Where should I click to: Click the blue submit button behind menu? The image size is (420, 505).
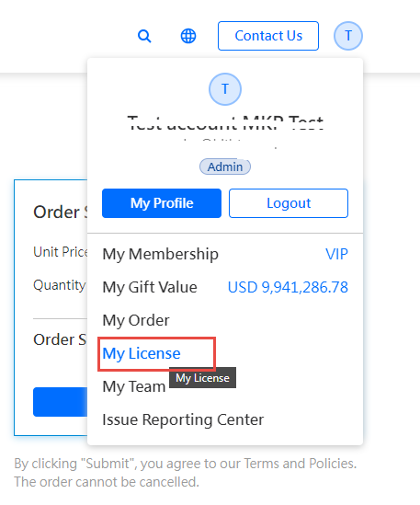tap(60, 402)
